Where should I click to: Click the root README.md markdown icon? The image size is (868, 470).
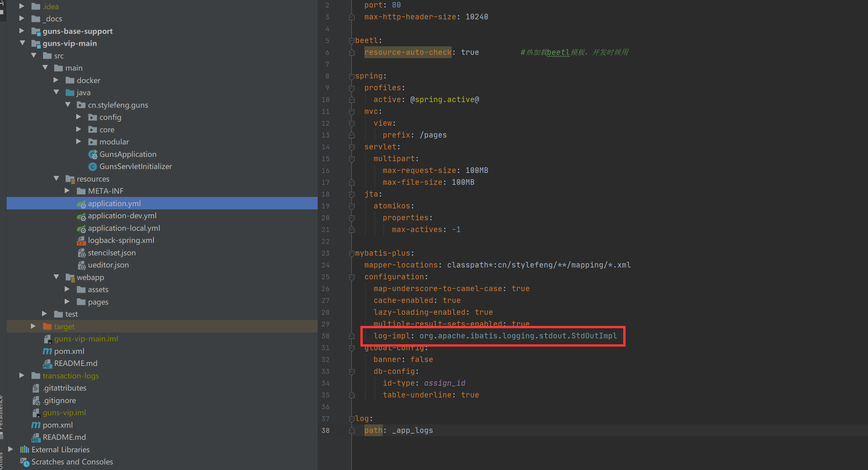pyautogui.click(x=36, y=437)
